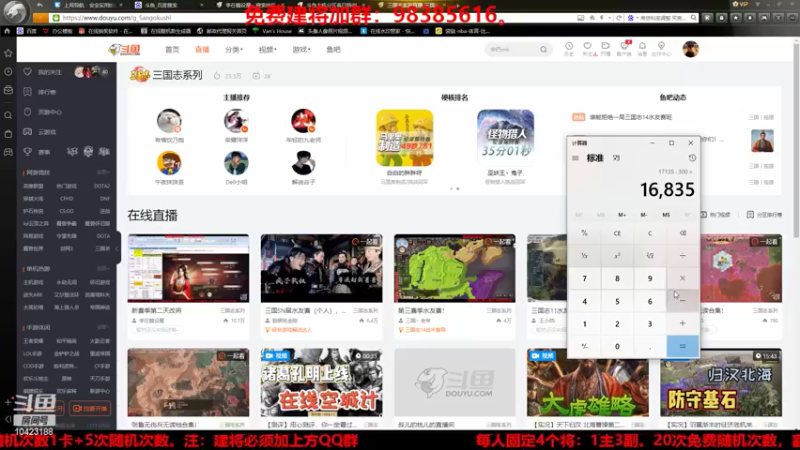Click the calculator C clear key
800x450 pixels.
[x=650, y=233]
